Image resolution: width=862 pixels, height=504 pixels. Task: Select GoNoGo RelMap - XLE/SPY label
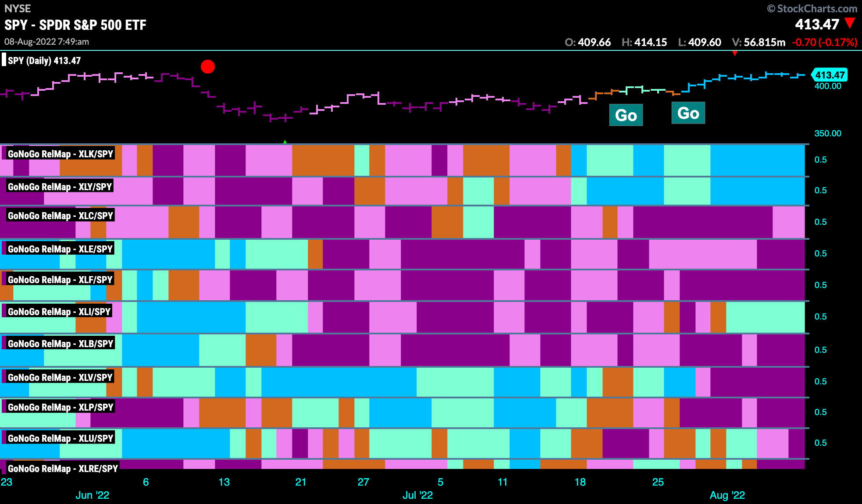pos(61,249)
